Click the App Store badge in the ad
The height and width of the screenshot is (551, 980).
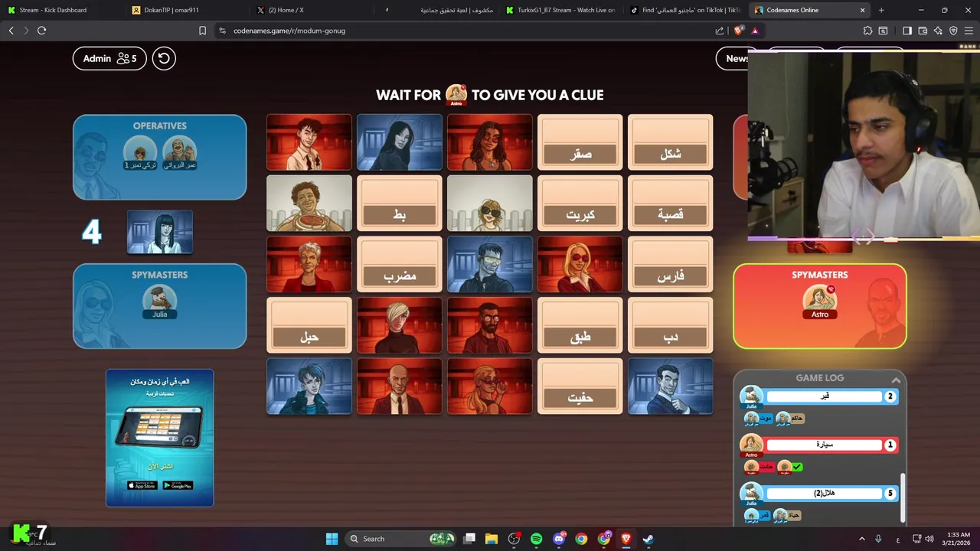(142, 485)
